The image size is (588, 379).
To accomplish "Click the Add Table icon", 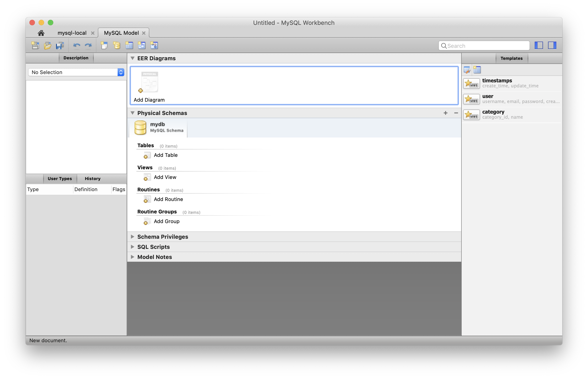I will [147, 155].
